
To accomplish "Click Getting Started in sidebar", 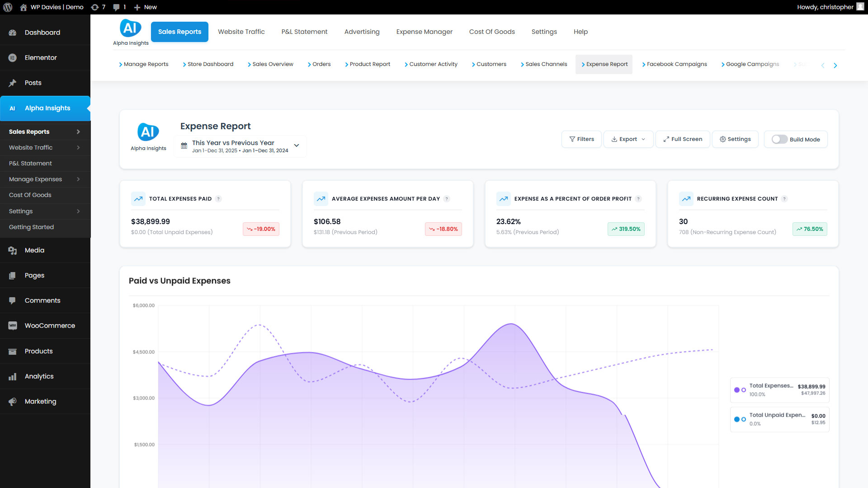I will point(31,227).
